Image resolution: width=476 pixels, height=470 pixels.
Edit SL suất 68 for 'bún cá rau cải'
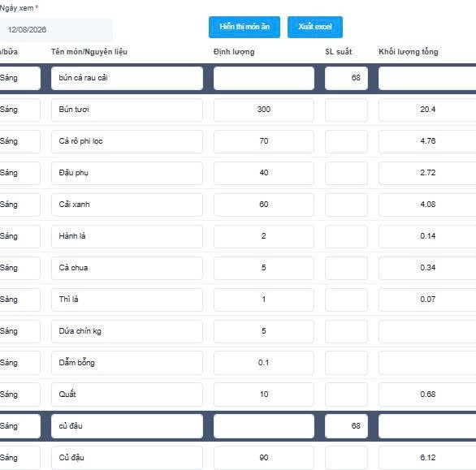[x=346, y=78]
